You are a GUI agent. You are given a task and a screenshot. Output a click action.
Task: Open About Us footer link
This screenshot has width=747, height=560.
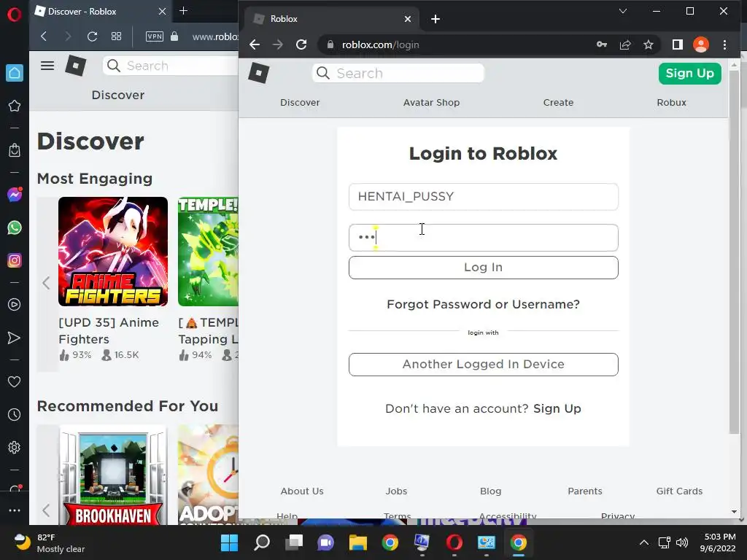point(301,491)
